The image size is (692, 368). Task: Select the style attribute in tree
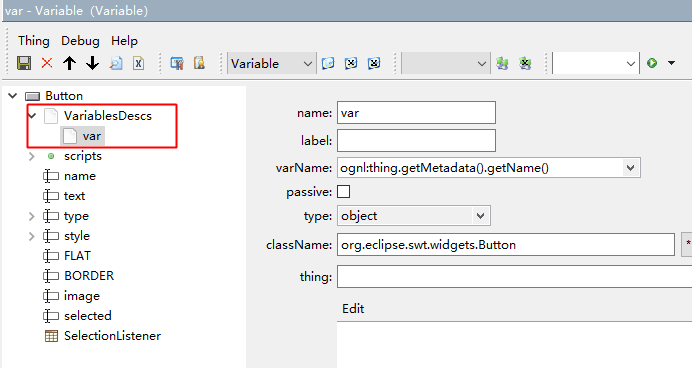77,236
